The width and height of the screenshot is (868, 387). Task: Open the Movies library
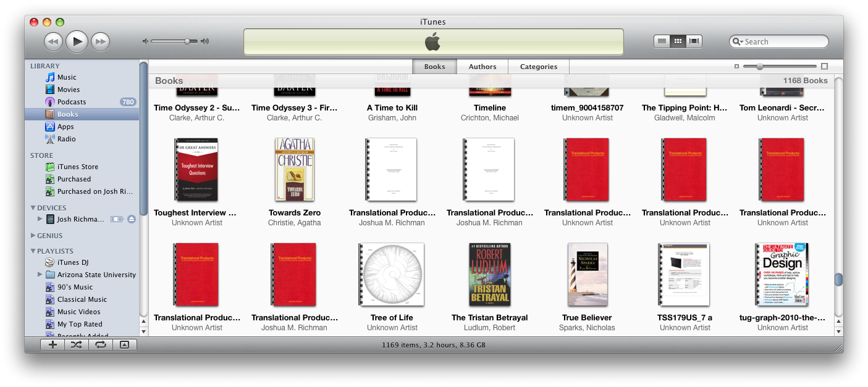[x=69, y=89]
